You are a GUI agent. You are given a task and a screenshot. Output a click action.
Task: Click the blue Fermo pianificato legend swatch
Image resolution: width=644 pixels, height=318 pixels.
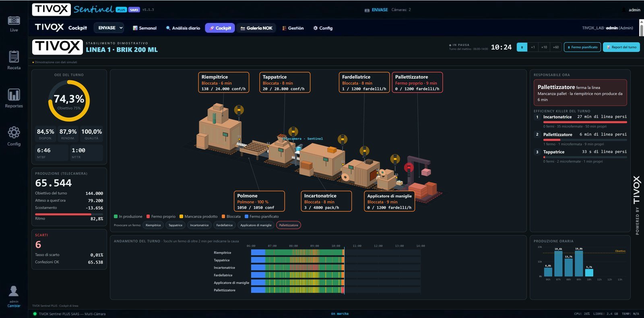click(x=246, y=217)
